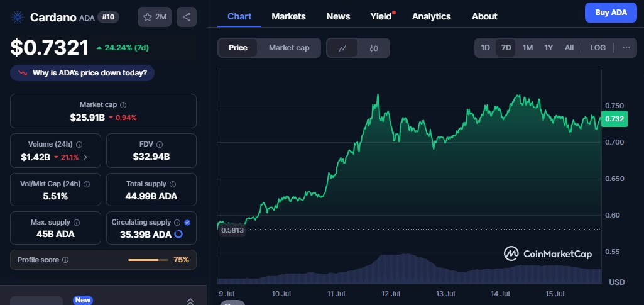Open the share icon button

187,17
